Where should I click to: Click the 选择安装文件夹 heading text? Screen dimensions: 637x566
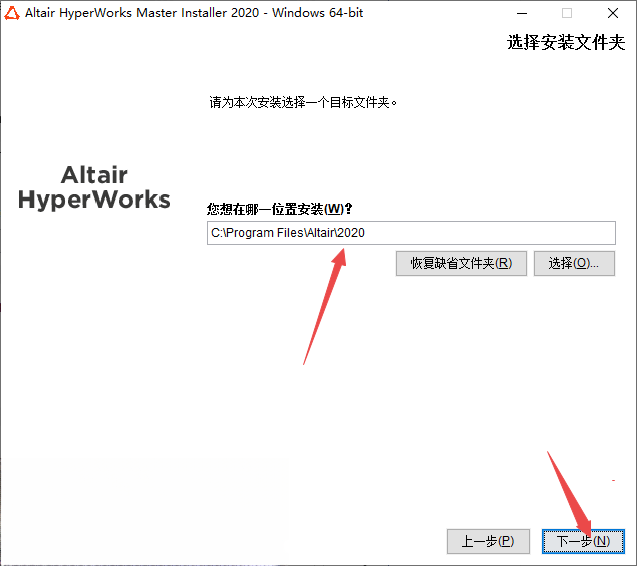point(566,42)
